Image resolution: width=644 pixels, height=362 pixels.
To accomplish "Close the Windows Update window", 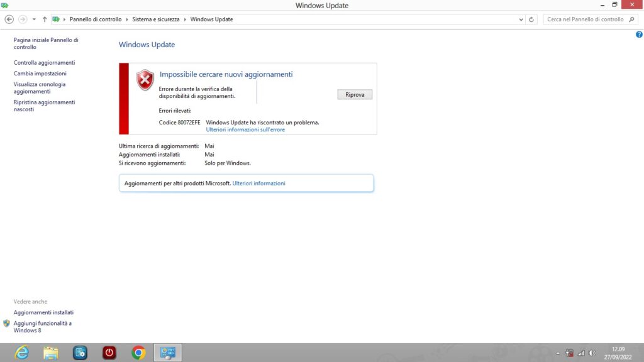I will coord(632,4).
